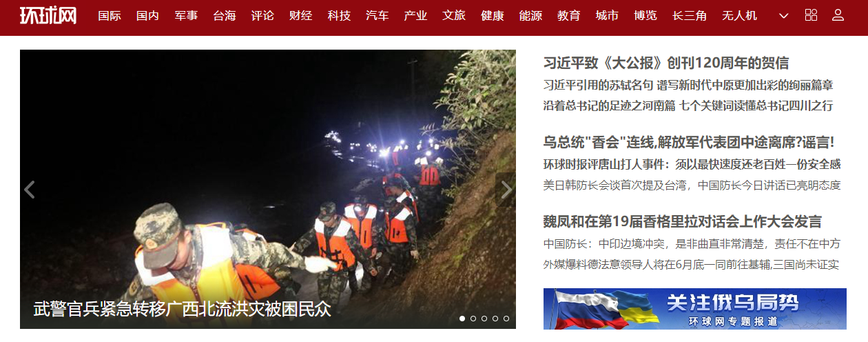Select the third carousel indicator dot

484,319
